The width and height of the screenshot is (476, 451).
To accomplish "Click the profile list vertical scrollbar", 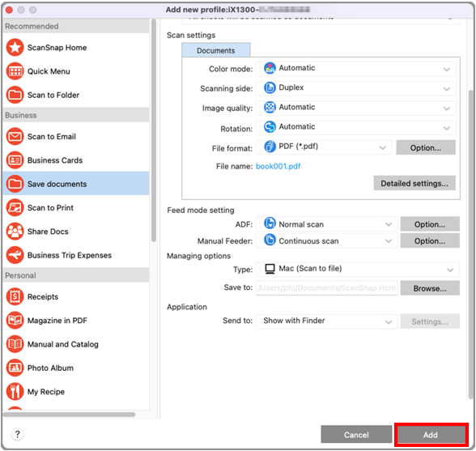I will click(154, 130).
